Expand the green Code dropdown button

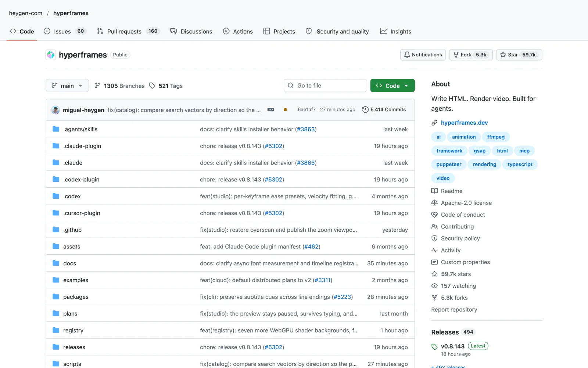[392, 86]
